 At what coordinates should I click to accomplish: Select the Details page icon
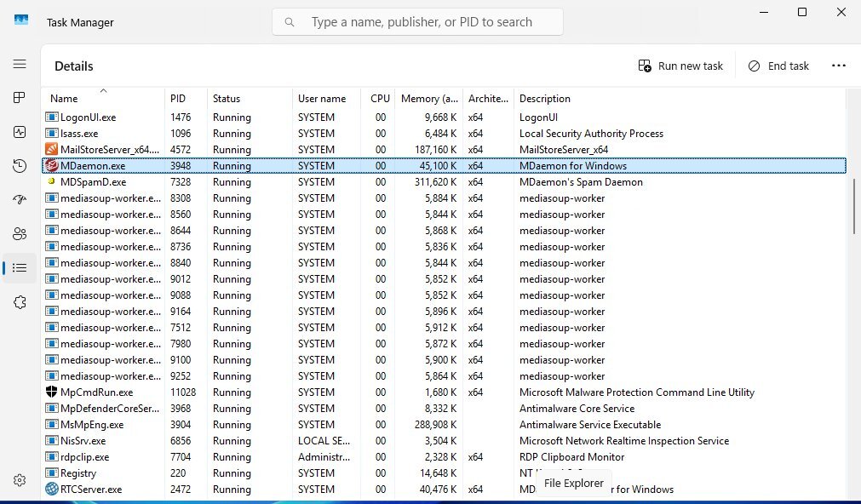tap(20, 268)
